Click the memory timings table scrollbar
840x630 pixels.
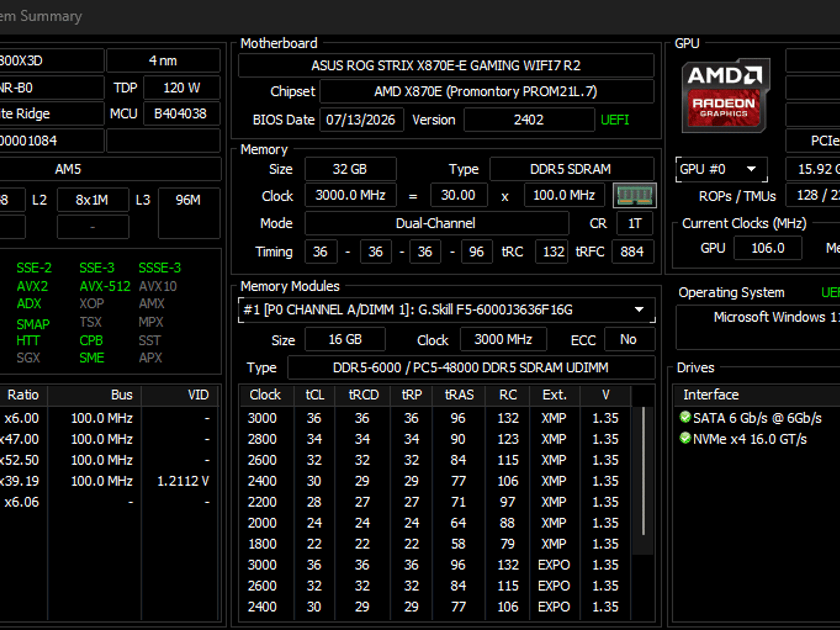[643, 470]
